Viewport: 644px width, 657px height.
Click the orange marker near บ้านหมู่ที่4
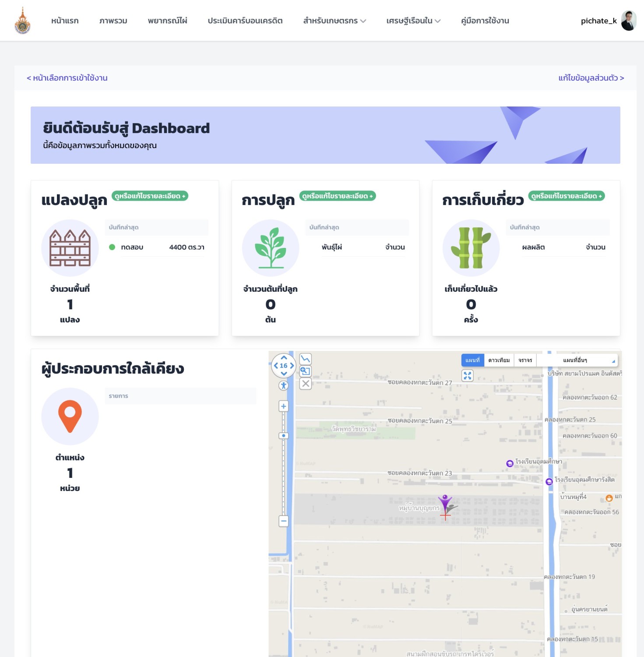tap(609, 498)
